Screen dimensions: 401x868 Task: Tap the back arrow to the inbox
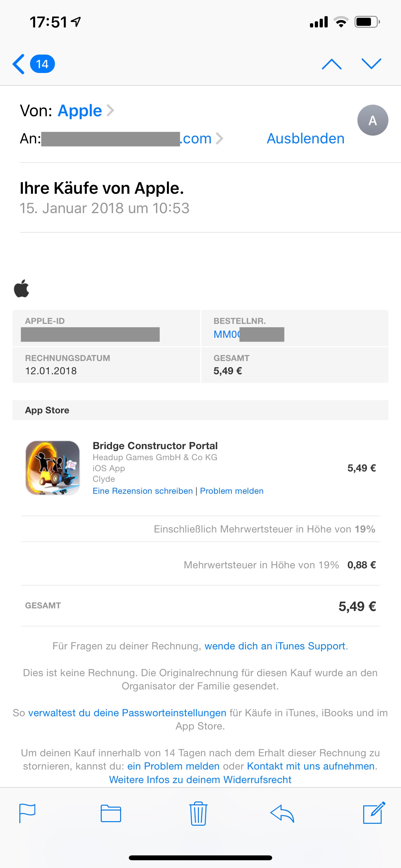click(x=19, y=64)
